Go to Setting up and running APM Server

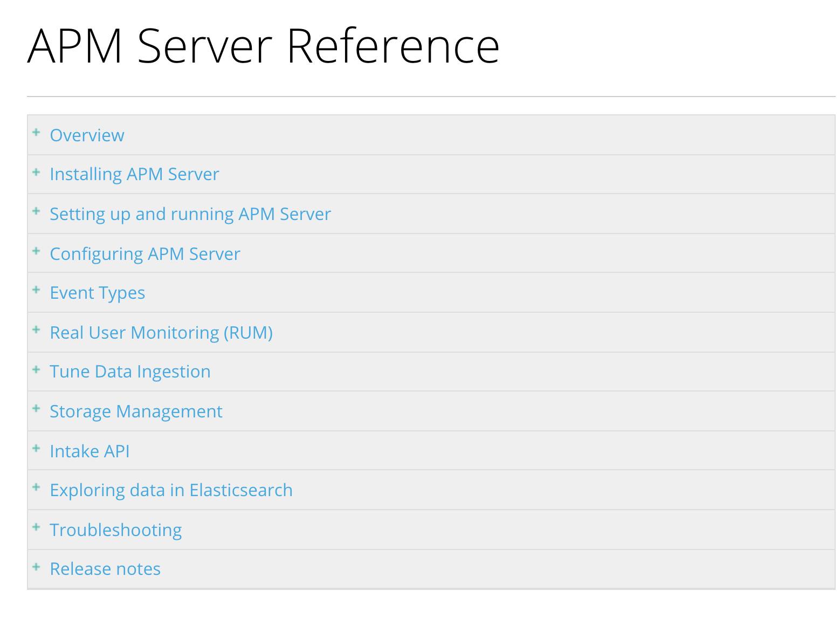190,214
